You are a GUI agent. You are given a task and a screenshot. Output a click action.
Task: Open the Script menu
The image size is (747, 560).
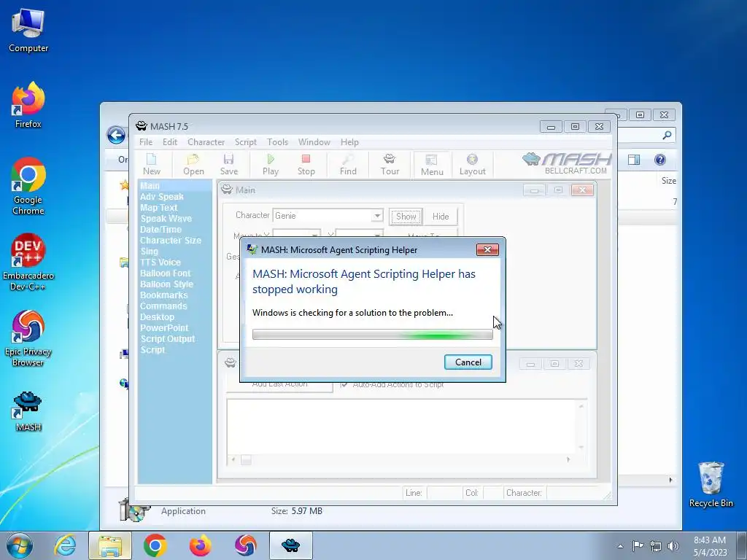pos(245,142)
